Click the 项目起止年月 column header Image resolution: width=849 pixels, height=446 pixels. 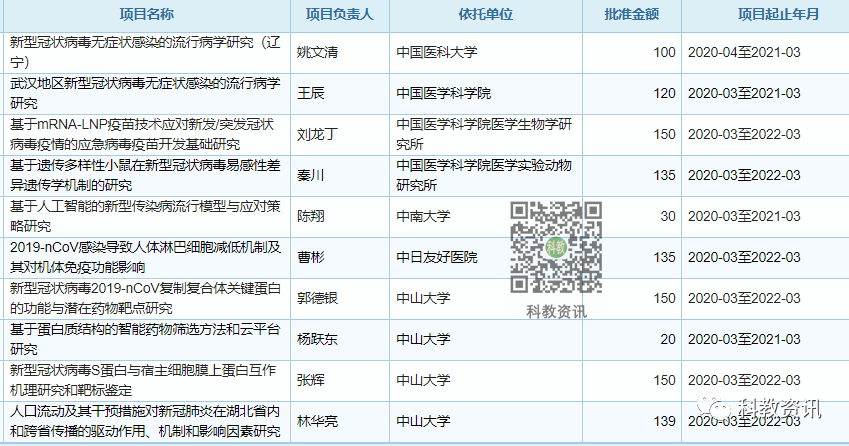pos(764,15)
